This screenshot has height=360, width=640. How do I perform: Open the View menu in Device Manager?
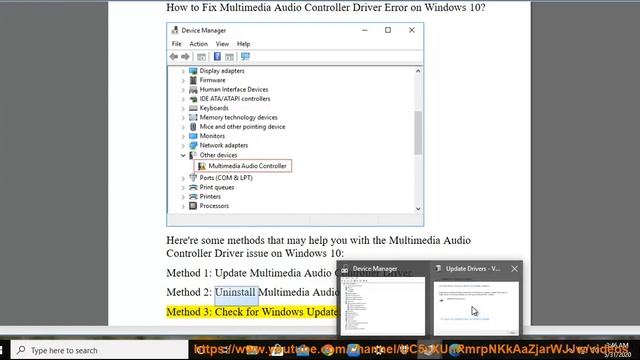(x=222, y=44)
